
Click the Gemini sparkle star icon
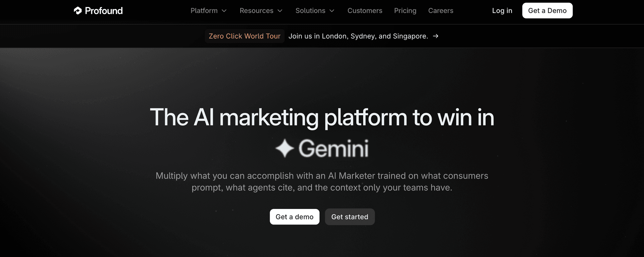point(285,148)
